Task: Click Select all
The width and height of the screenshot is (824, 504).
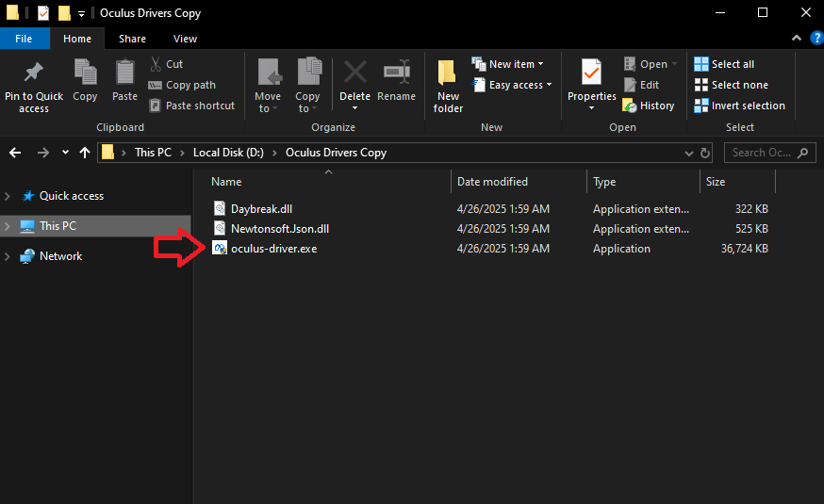Action: click(x=724, y=64)
